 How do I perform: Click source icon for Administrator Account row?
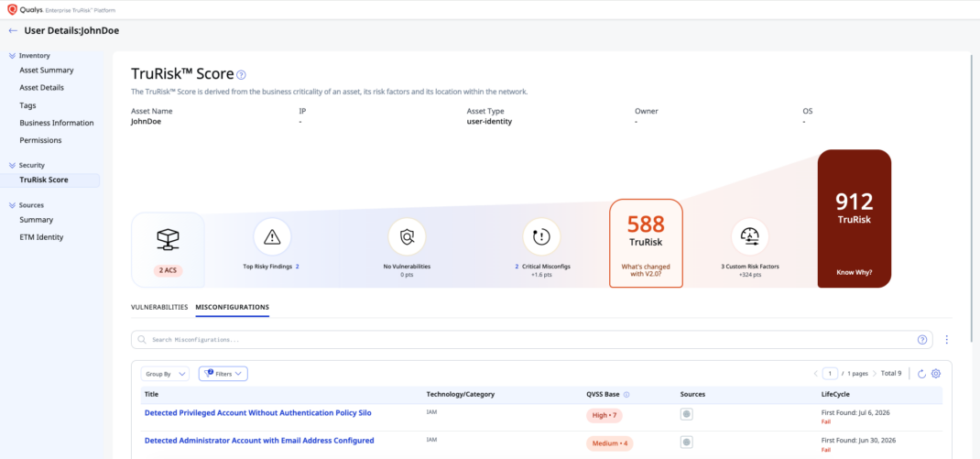[x=687, y=443]
